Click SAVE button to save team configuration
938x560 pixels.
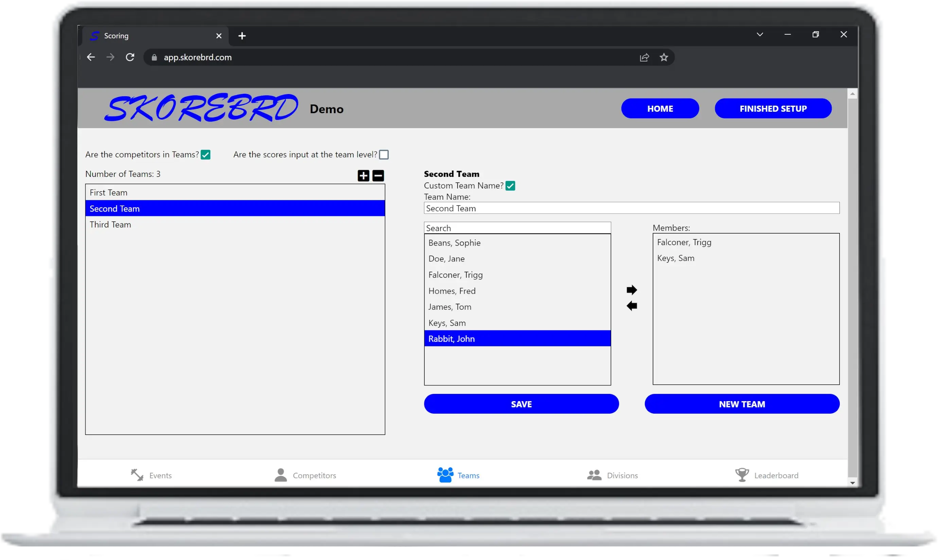click(x=521, y=403)
